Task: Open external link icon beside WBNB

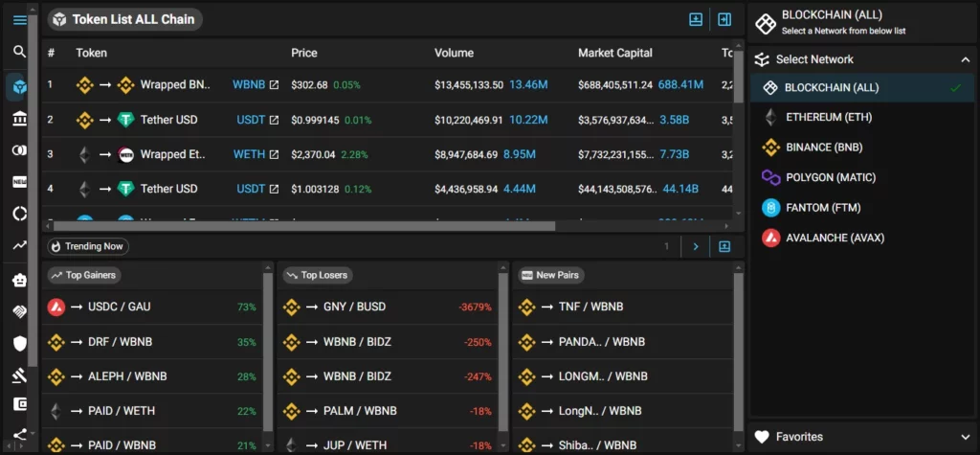Action: [274, 84]
